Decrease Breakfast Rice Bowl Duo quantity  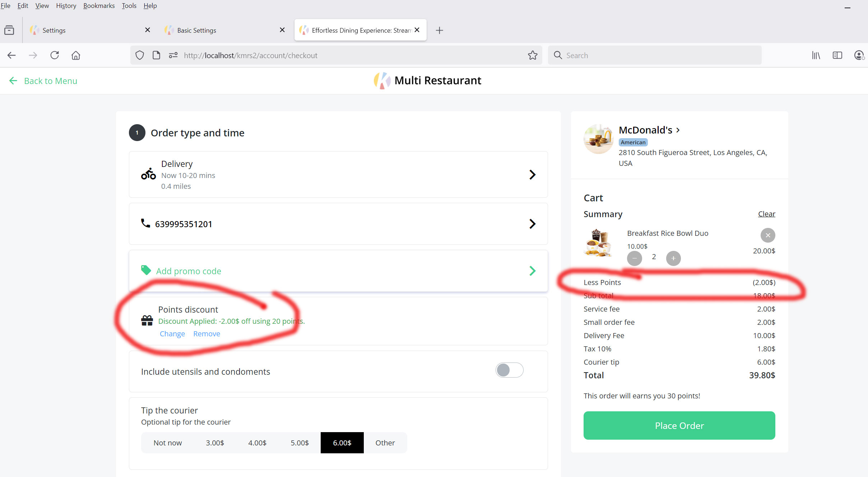coord(635,258)
